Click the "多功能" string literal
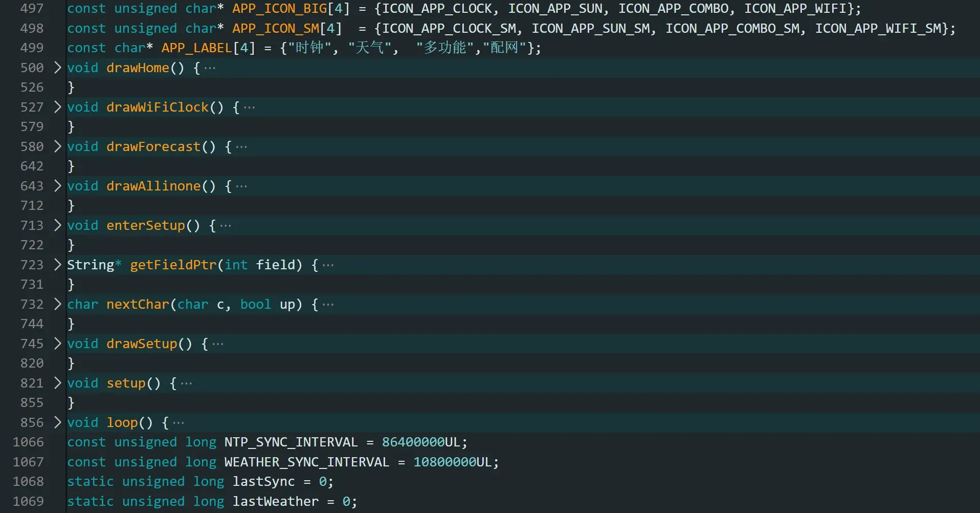 coord(445,48)
